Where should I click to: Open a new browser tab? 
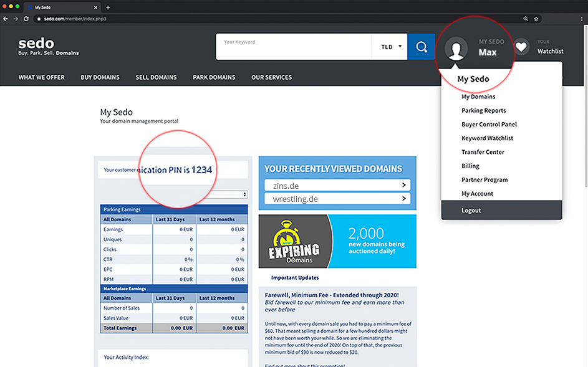click(108, 7)
